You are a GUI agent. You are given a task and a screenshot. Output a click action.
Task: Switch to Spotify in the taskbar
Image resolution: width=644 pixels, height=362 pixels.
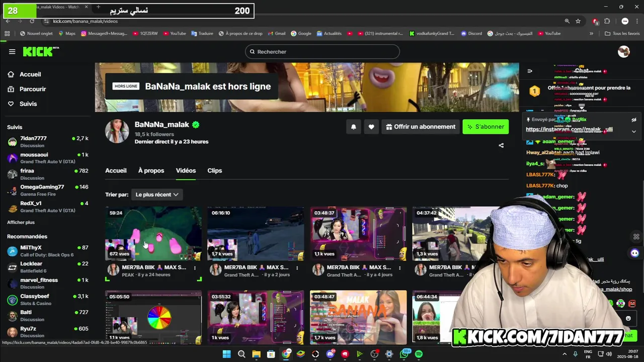pyautogui.click(x=419, y=354)
